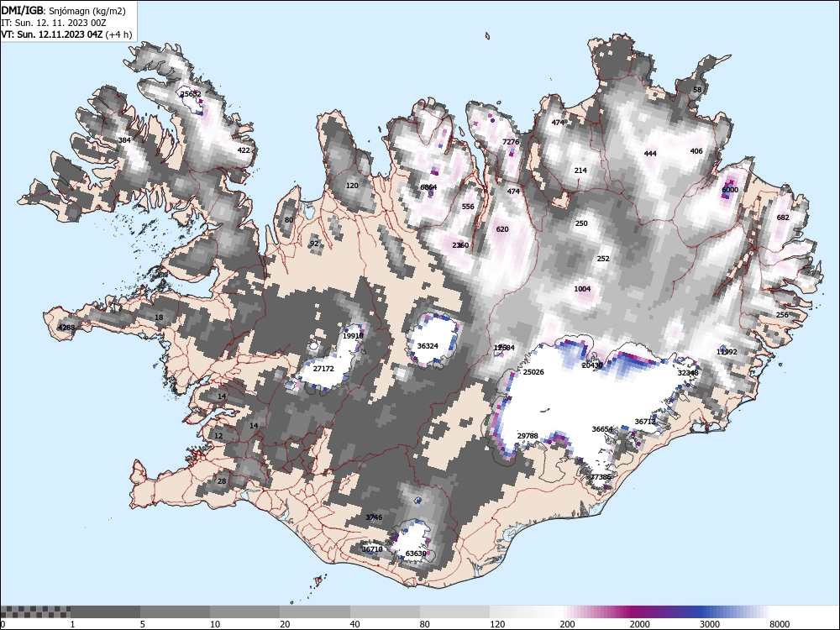Click the snow value 29788
The width and height of the screenshot is (840, 630).
[528, 436]
